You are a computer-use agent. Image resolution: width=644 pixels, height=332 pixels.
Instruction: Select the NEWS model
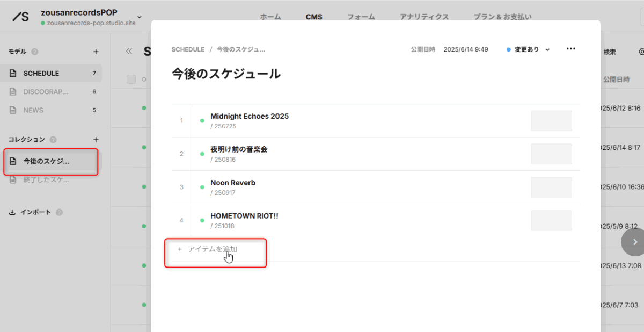33,110
